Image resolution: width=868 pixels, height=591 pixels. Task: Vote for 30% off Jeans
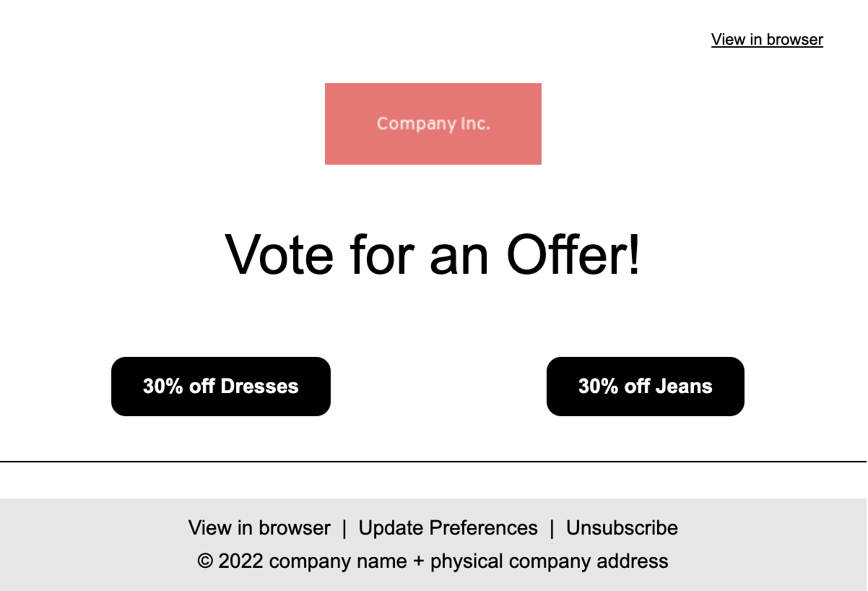click(x=646, y=387)
